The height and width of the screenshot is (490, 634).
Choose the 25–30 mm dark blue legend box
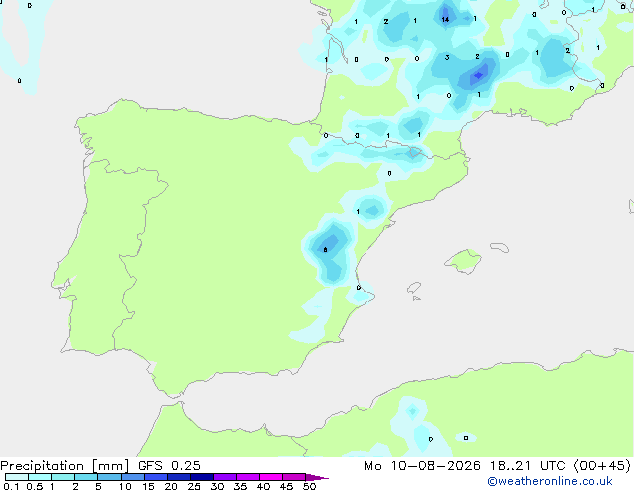click(202, 477)
